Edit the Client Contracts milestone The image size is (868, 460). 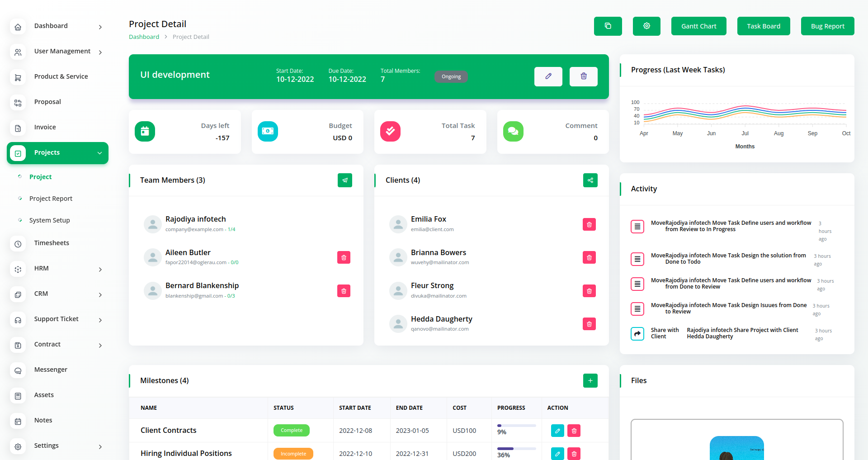tap(557, 431)
